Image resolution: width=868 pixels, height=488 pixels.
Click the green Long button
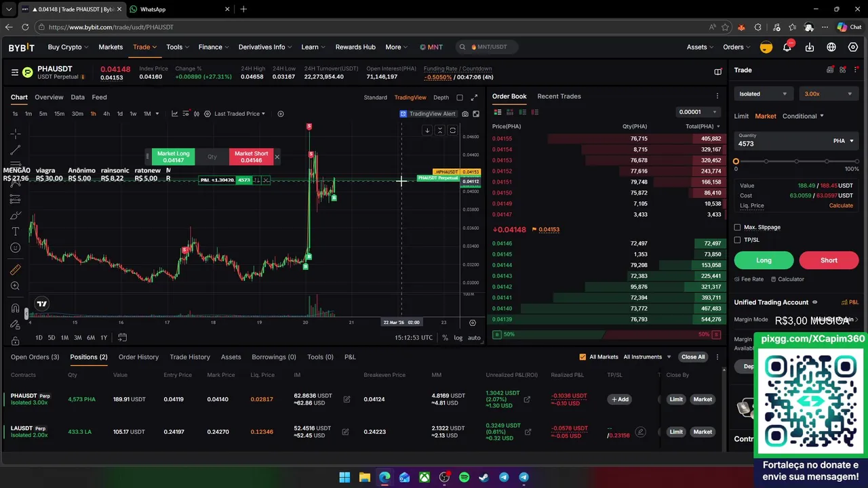764,260
